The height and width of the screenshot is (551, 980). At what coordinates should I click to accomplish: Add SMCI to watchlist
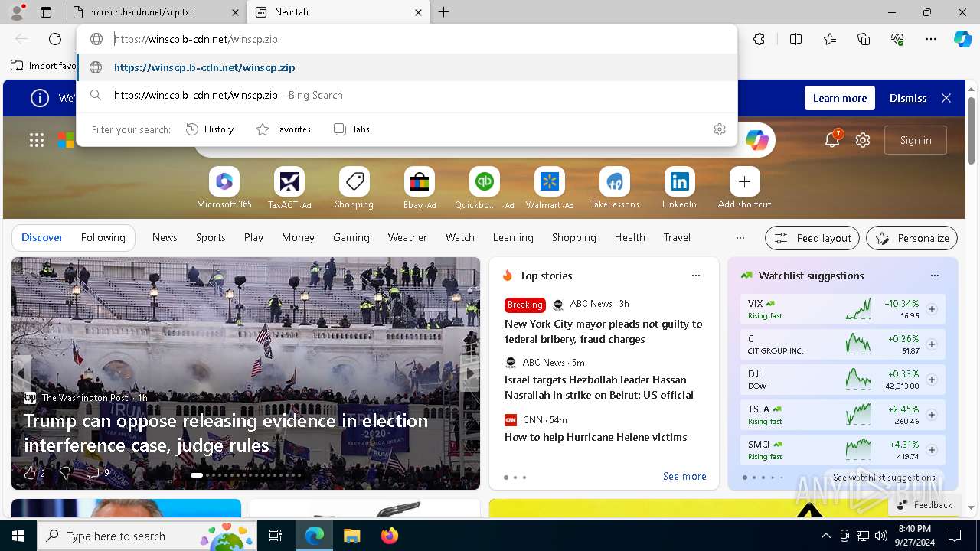(x=932, y=450)
